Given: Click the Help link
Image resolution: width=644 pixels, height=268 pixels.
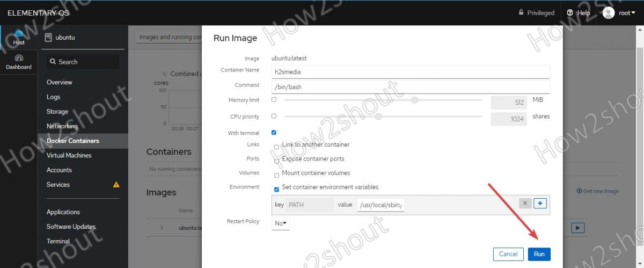Looking at the screenshot, I should click(x=583, y=13).
